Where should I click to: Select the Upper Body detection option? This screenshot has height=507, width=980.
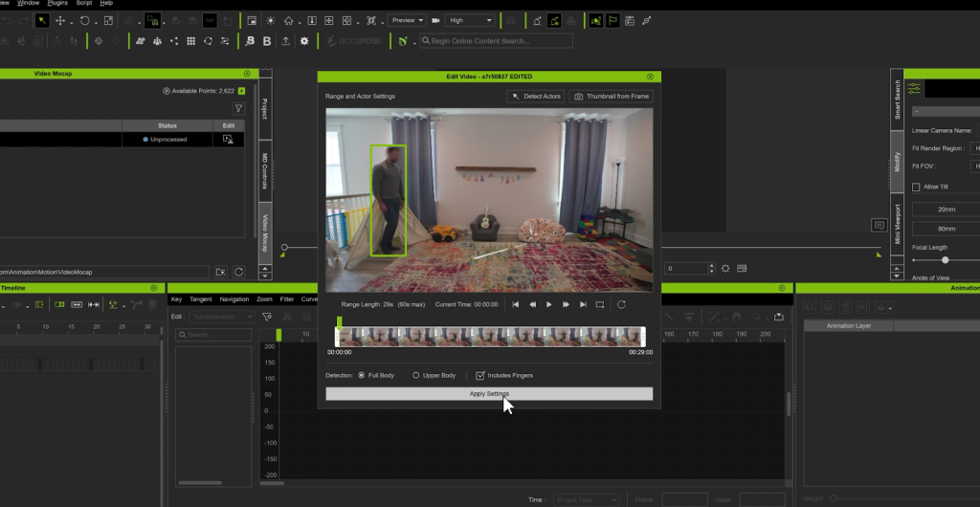tap(415, 375)
